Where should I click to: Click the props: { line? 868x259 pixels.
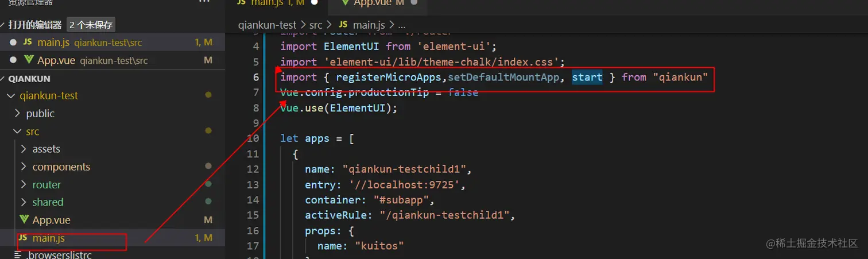point(330,231)
